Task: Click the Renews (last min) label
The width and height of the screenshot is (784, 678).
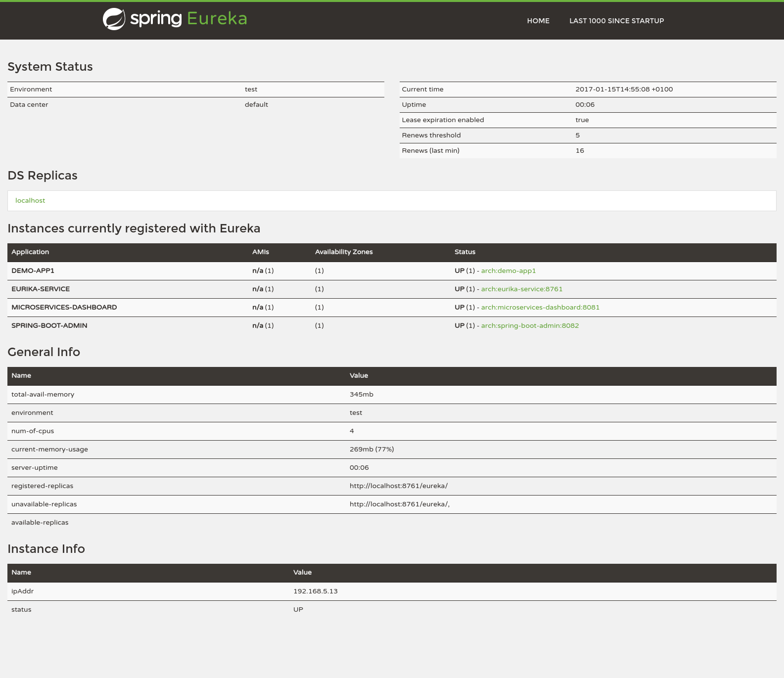Action: [431, 150]
